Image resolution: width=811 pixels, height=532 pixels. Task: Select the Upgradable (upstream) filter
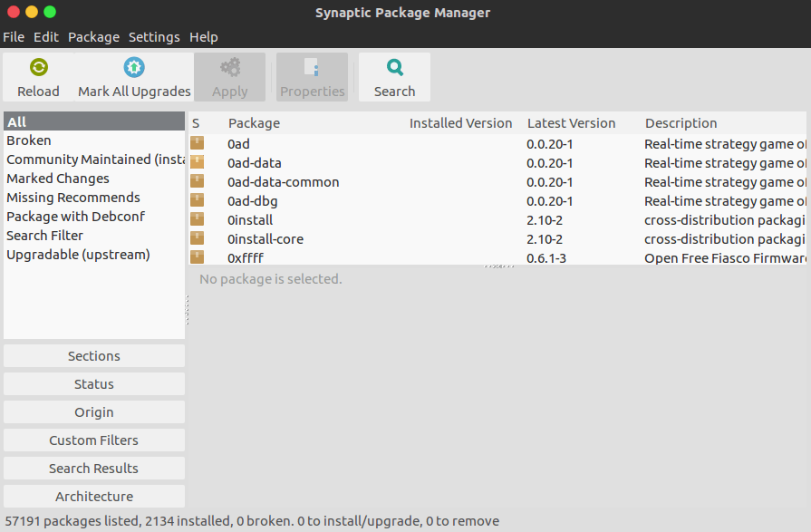coord(78,255)
